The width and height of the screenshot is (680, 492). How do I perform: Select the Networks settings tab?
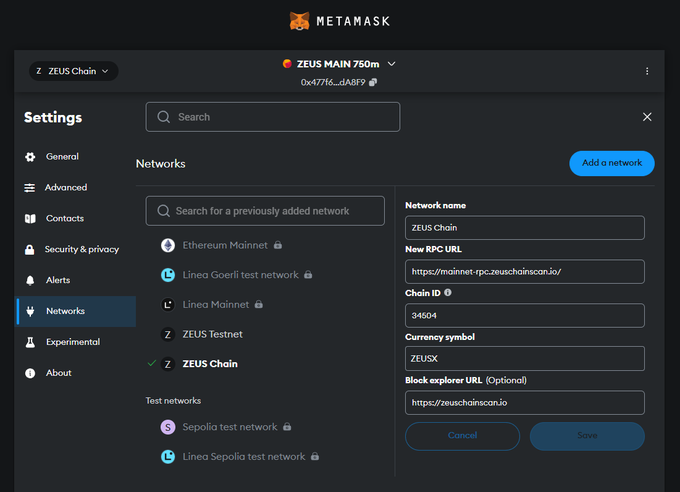(75, 311)
